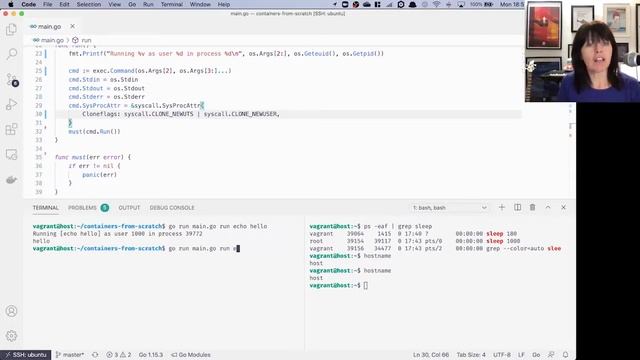Screen dimensions: 640x360
Task: Click the SSH: ubuntu remote indicator
Action: [x=26, y=355]
